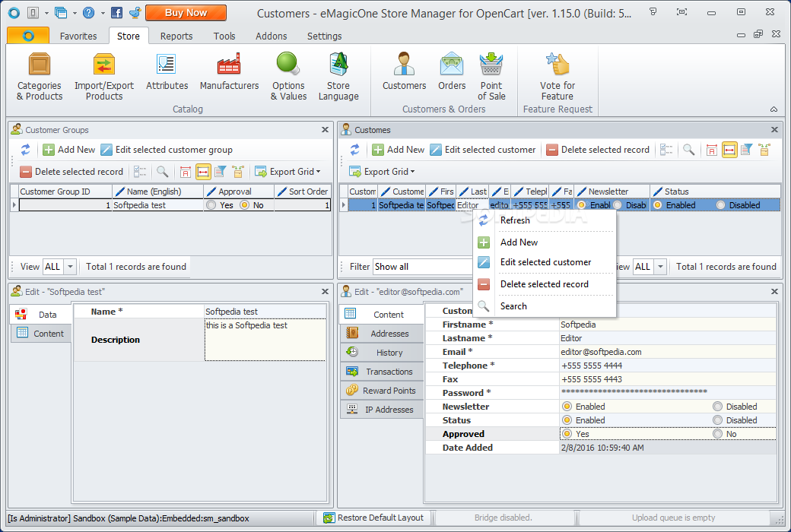Click Restore Default Layout button
The height and width of the screenshot is (532, 791).
[x=375, y=518]
